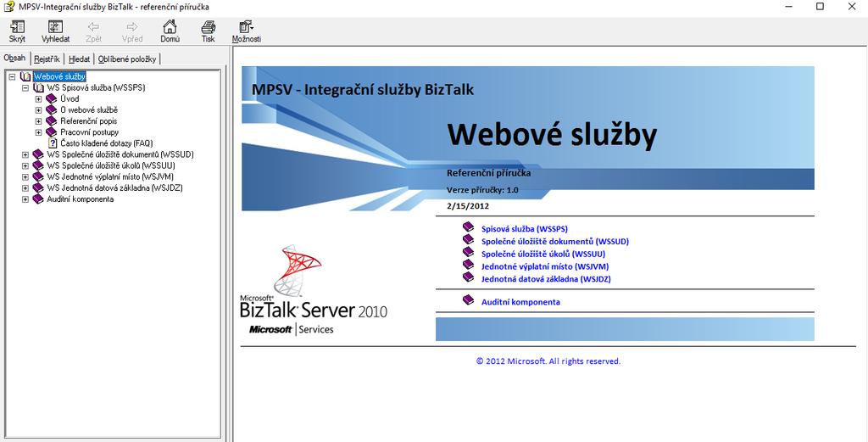868x442 pixels.
Task: Click page book icon next to Spisová služba link
Action: [468, 227]
